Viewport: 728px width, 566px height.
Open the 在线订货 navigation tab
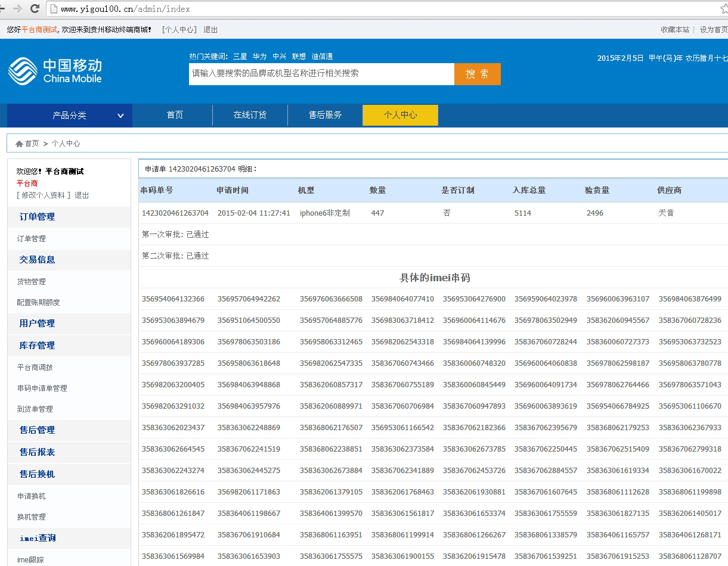pyautogui.click(x=250, y=115)
